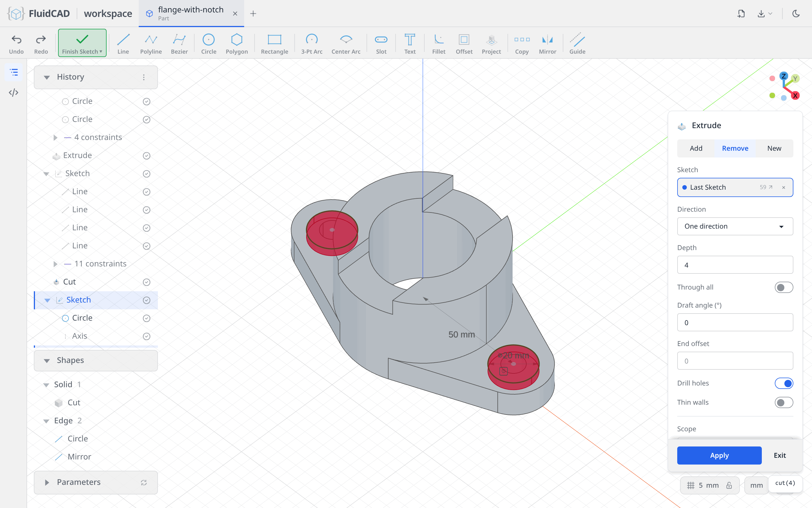Select the Fillet tool
812x508 pixels.
click(438, 44)
